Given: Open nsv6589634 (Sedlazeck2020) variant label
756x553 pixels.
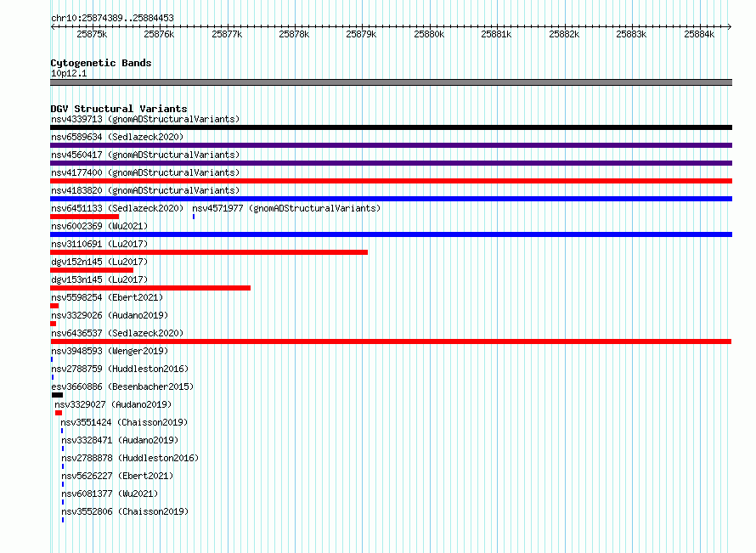Looking at the screenshot, I should point(117,137).
